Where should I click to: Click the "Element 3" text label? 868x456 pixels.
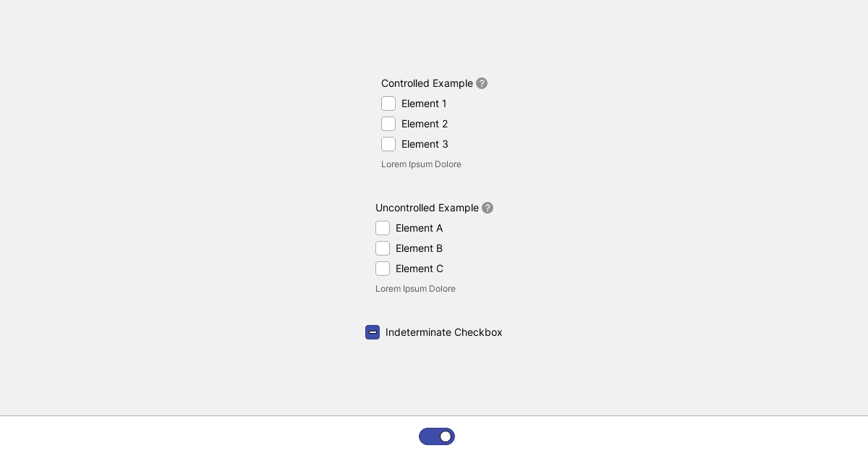(425, 144)
